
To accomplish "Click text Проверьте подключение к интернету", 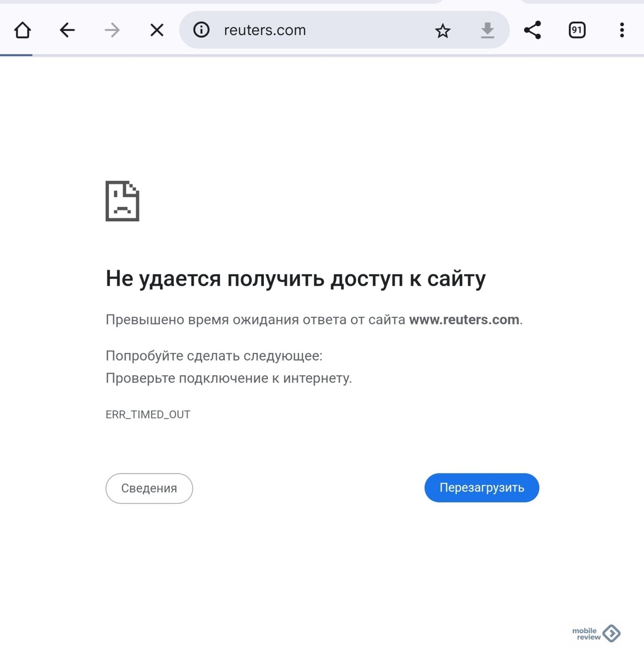I will click(229, 379).
